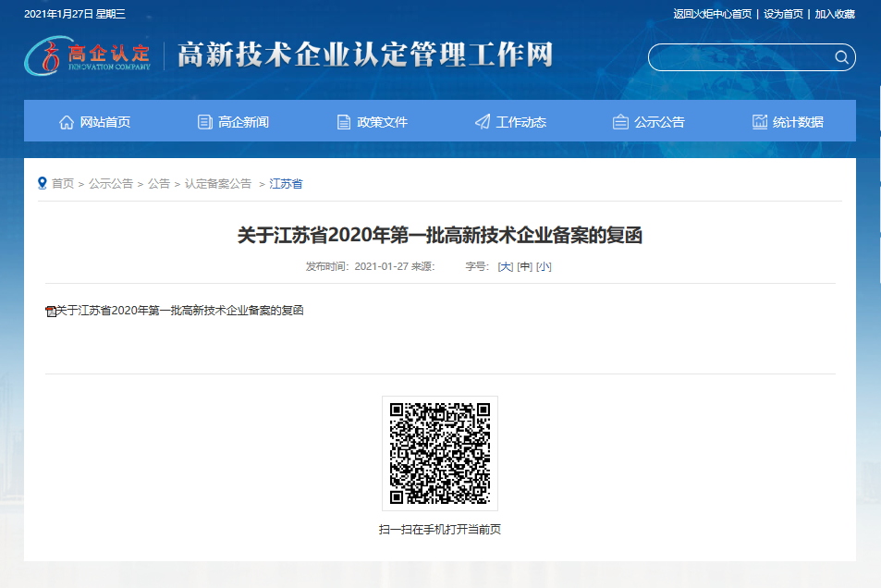Click the briefcase icon beside 公示公告
This screenshot has width=881, height=588.
[x=620, y=122]
